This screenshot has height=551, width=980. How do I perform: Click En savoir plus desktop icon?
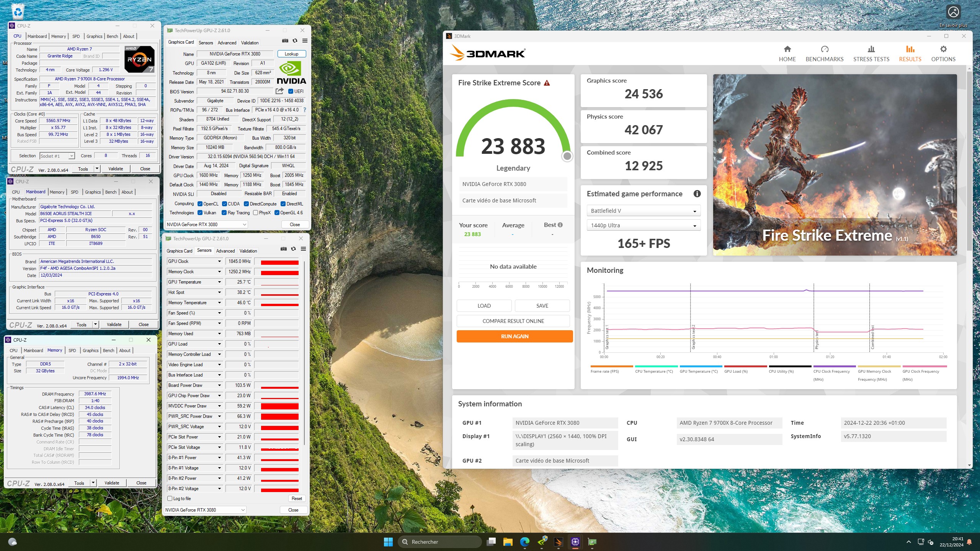(953, 16)
